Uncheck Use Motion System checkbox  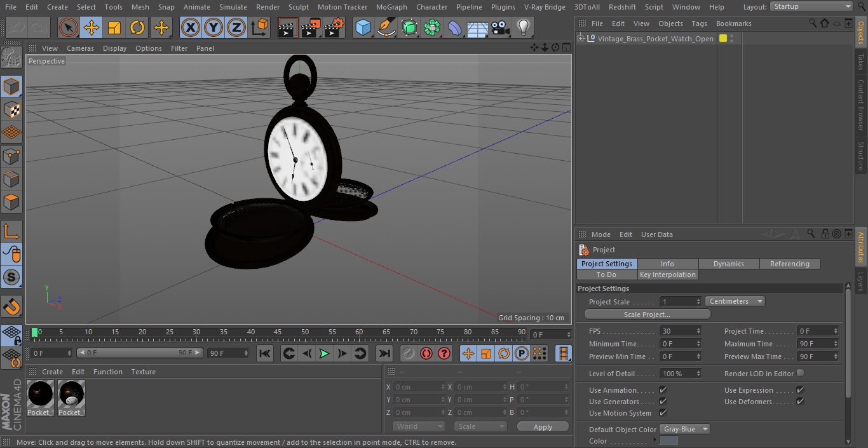663,412
